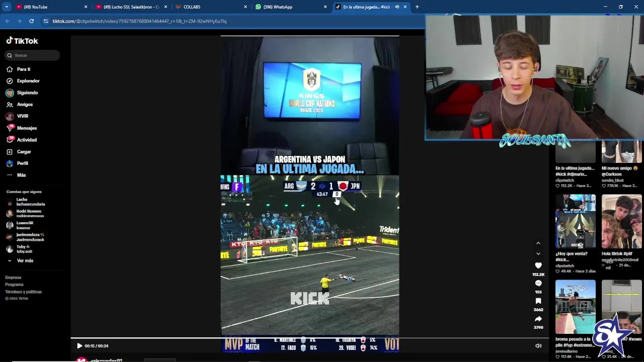The image size is (644, 362).
Task: Close the COLLABS tab
Action: pyautogui.click(x=246, y=7)
